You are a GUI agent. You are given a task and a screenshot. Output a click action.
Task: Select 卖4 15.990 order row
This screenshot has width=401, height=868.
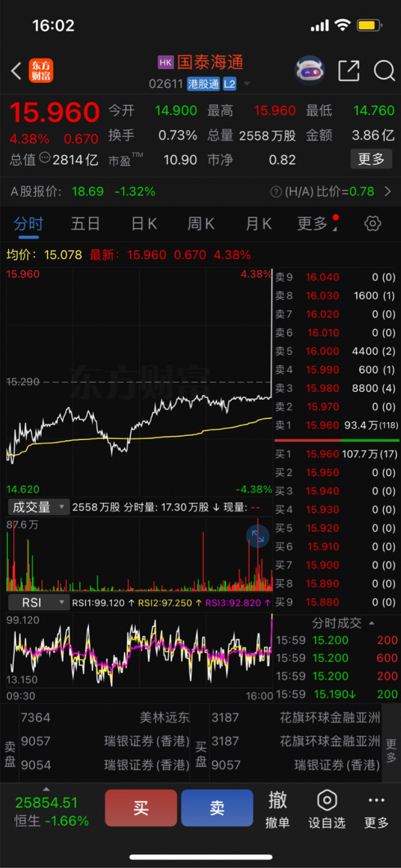337,370
